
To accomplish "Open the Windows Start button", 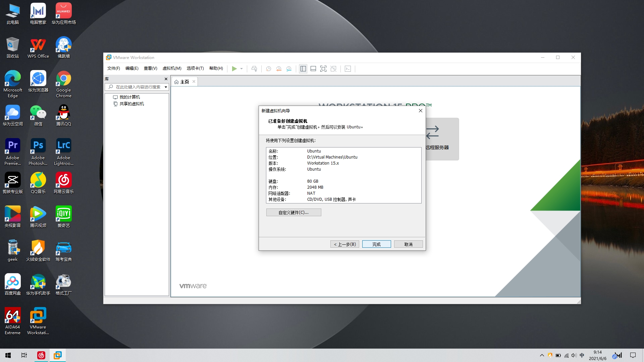I will coord(8,355).
